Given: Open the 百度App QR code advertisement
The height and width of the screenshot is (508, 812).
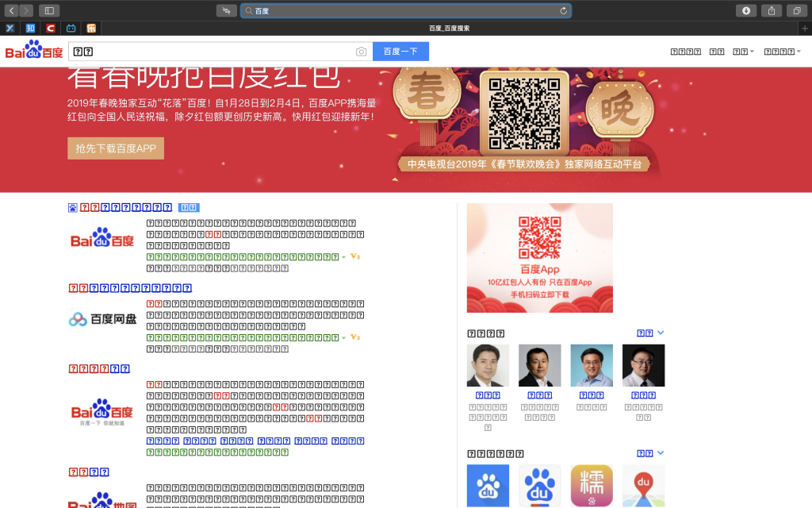Looking at the screenshot, I should click(x=539, y=258).
